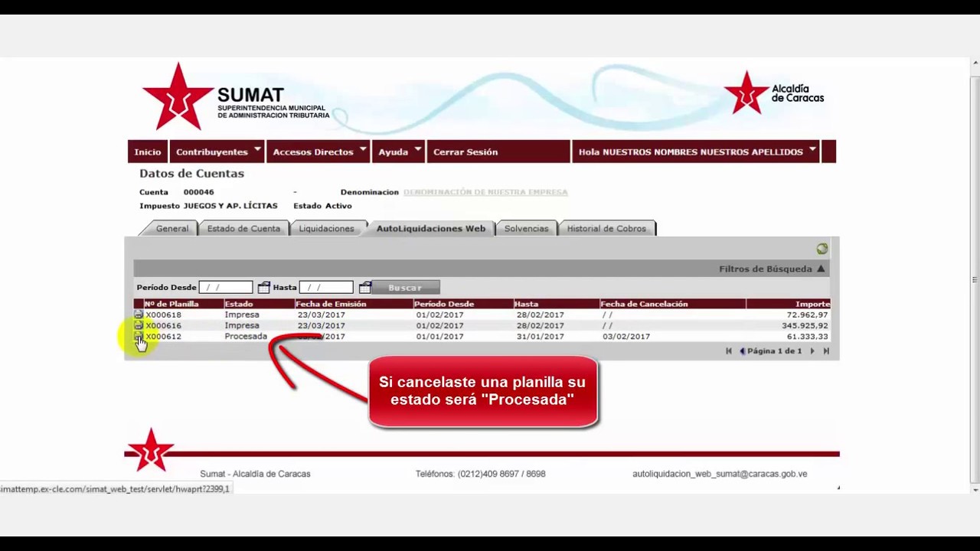This screenshot has height=551, width=980.
Task: Open the user name account menu
Action: [x=697, y=152]
